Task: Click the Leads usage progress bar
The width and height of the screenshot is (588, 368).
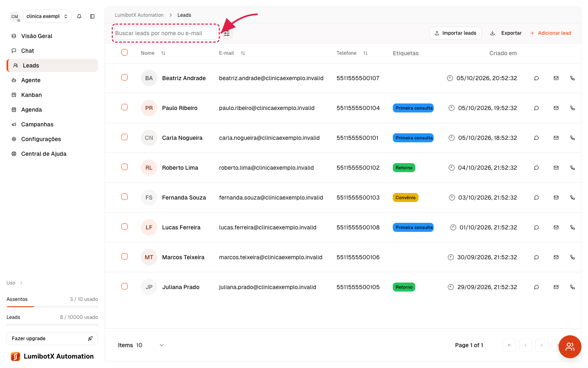Action: pyautogui.click(x=52, y=324)
